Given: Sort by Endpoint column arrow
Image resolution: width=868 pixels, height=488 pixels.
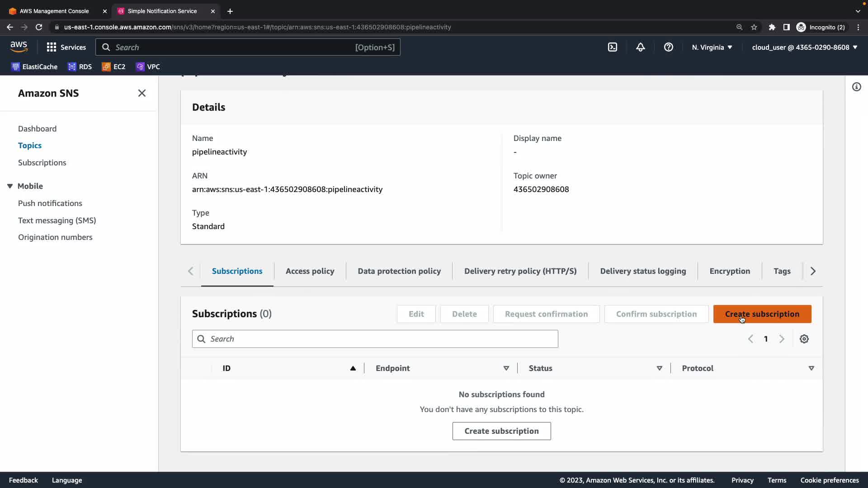Looking at the screenshot, I should pos(506,368).
